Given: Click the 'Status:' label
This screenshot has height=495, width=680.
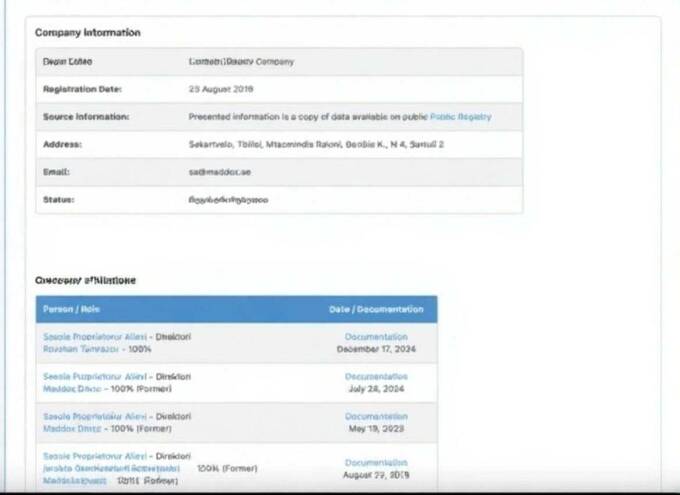Looking at the screenshot, I should pos(59,200).
